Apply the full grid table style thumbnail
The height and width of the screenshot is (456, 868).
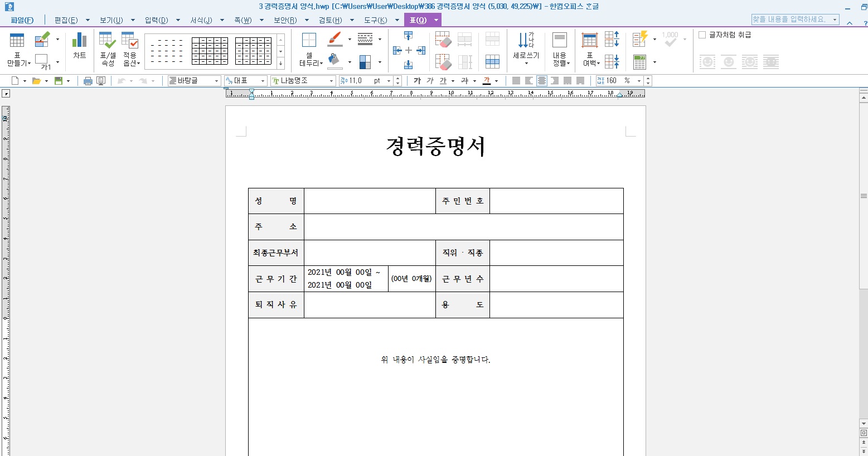pos(210,51)
